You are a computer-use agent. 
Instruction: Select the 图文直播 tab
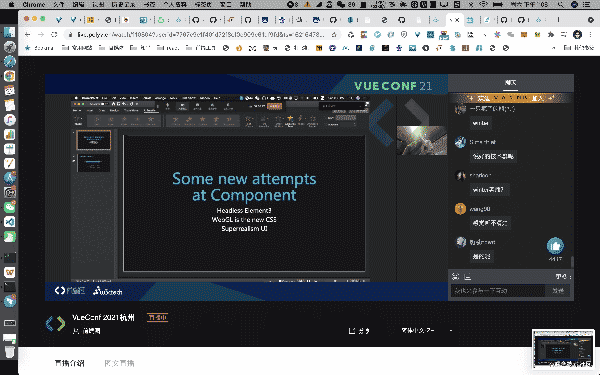pyautogui.click(x=119, y=363)
